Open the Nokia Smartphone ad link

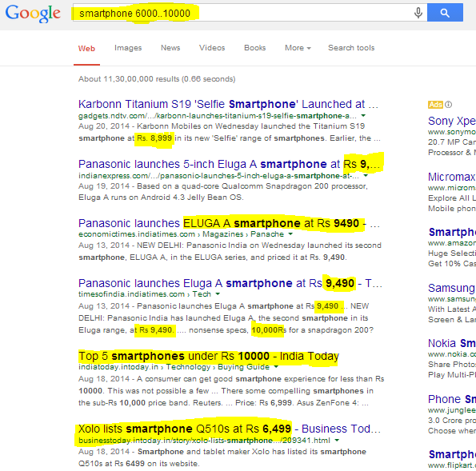click(x=452, y=343)
